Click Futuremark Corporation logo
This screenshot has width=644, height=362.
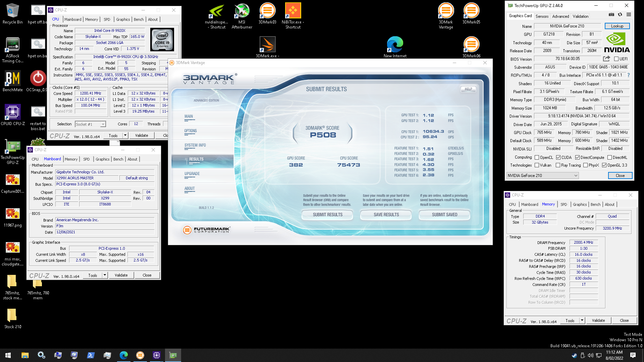[x=207, y=230]
